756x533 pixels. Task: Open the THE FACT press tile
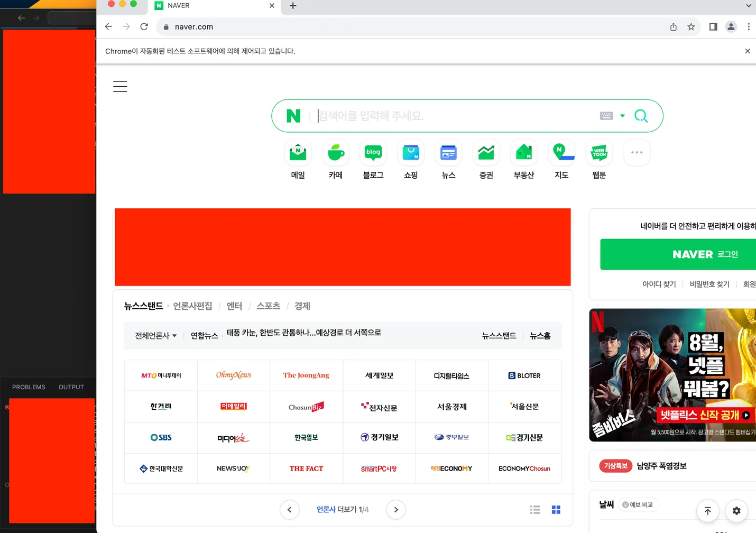coord(306,468)
